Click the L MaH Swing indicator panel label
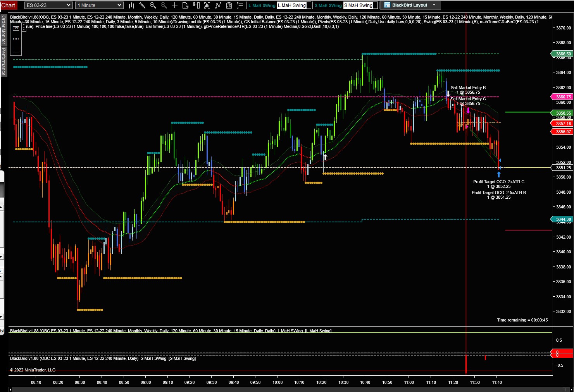The image size is (574, 392). (x=171, y=331)
